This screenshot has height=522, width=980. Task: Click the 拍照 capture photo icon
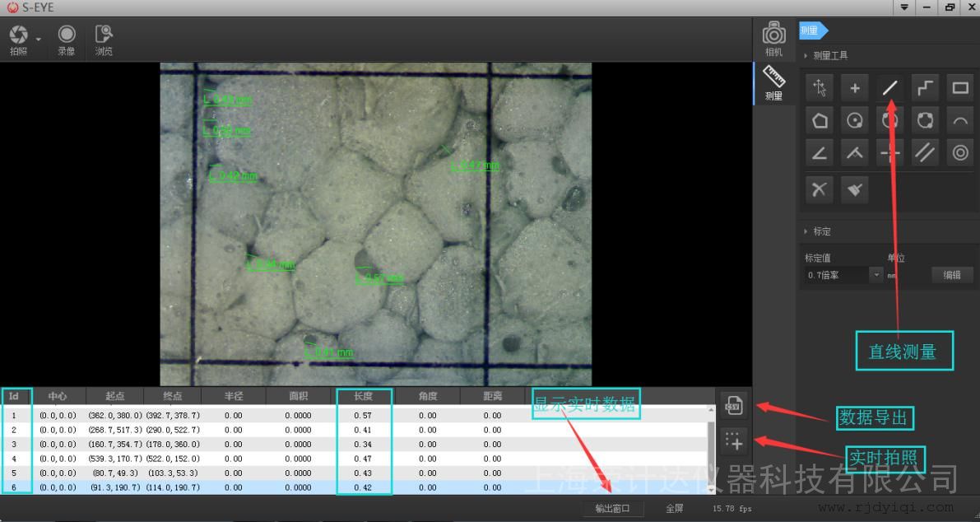[18, 35]
